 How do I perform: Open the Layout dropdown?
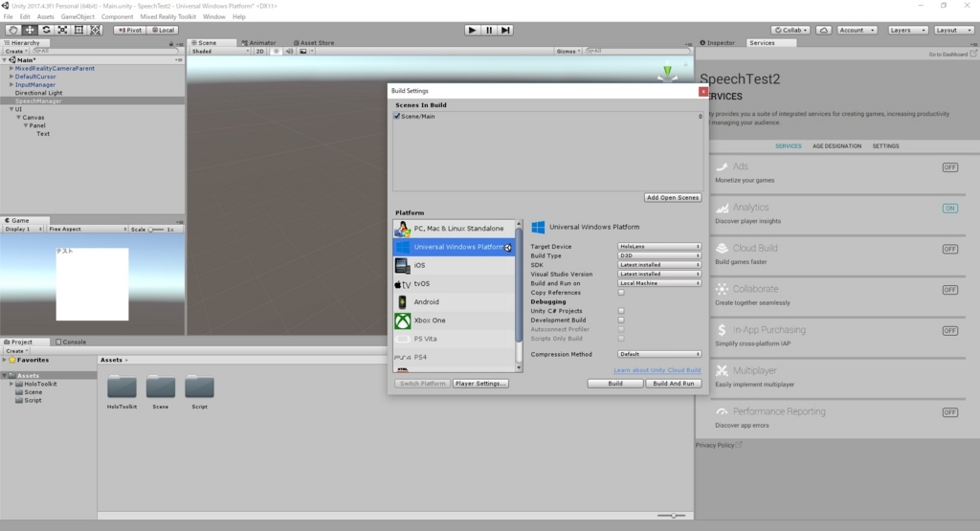tap(954, 30)
